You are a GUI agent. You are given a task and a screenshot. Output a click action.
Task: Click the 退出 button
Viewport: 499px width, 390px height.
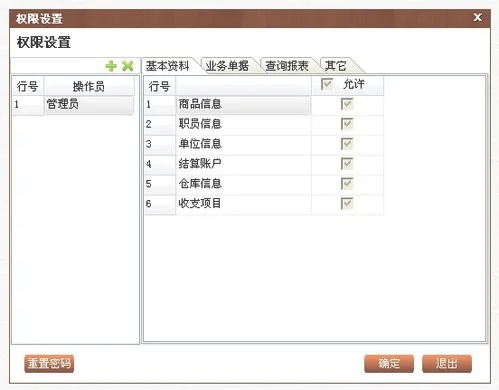click(447, 363)
